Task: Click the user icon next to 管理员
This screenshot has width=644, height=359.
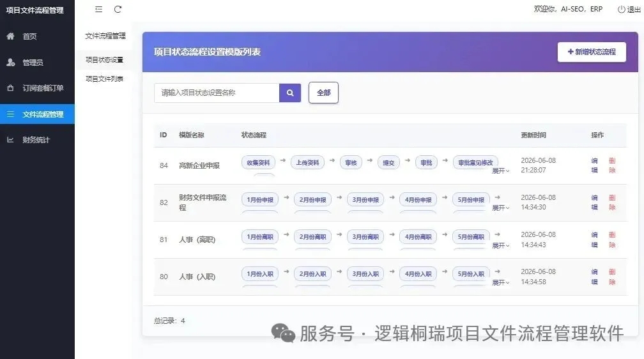Action: (x=11, y=62)
